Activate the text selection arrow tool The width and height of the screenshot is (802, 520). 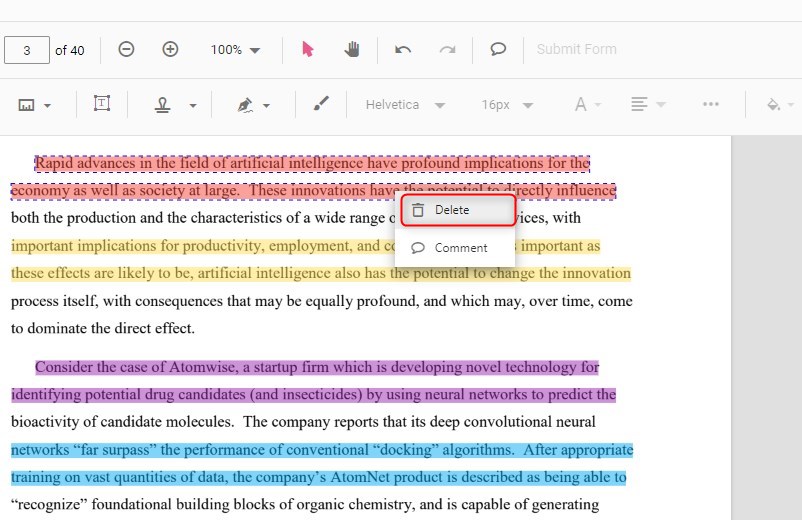tap(308, 50)
